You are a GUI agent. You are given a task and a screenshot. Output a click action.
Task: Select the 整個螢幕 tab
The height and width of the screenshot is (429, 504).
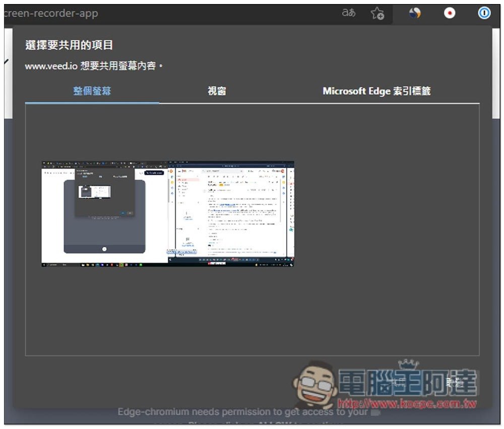click(92, 91)
